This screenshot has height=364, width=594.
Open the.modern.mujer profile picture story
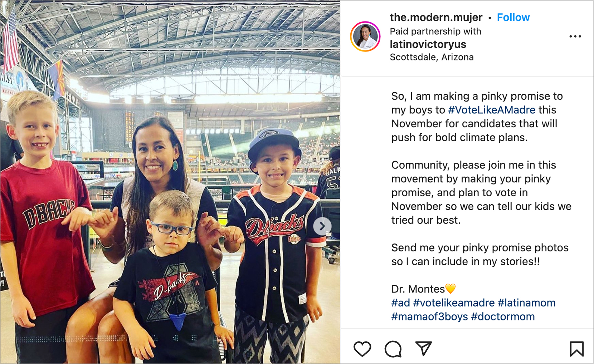pos(365,36)
